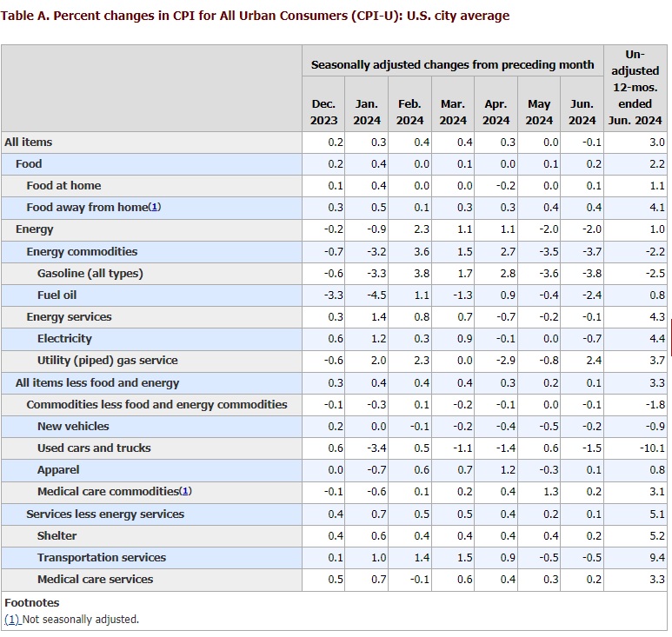Screen dimensions: 672x637
Task: Click the table title above the table
Action: click(x=256, y=16)
